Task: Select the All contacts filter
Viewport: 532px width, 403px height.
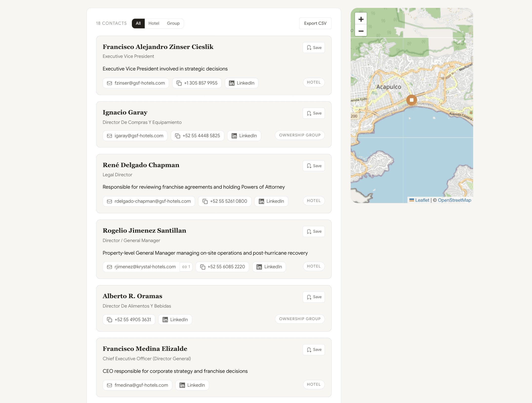Action: [138, 23]
